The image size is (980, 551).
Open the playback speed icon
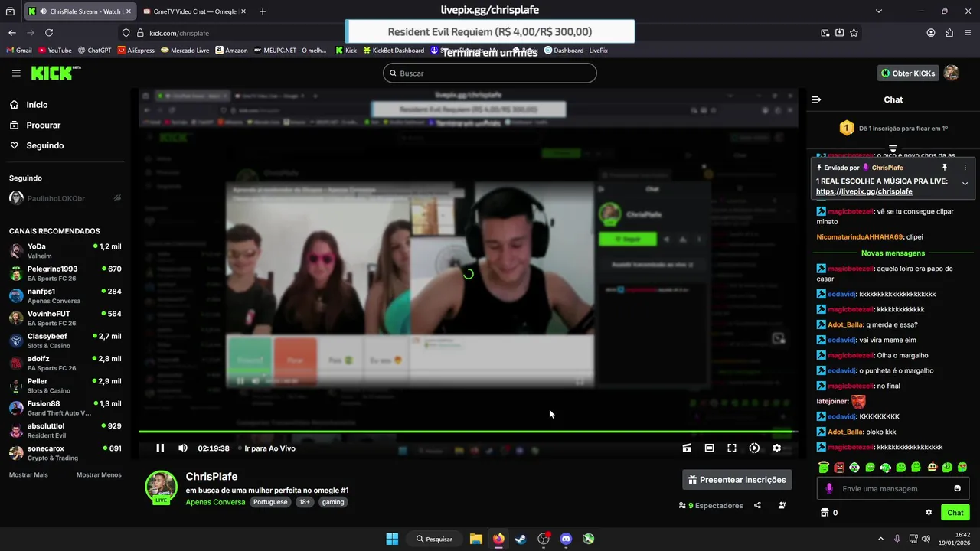click(754, 448)
